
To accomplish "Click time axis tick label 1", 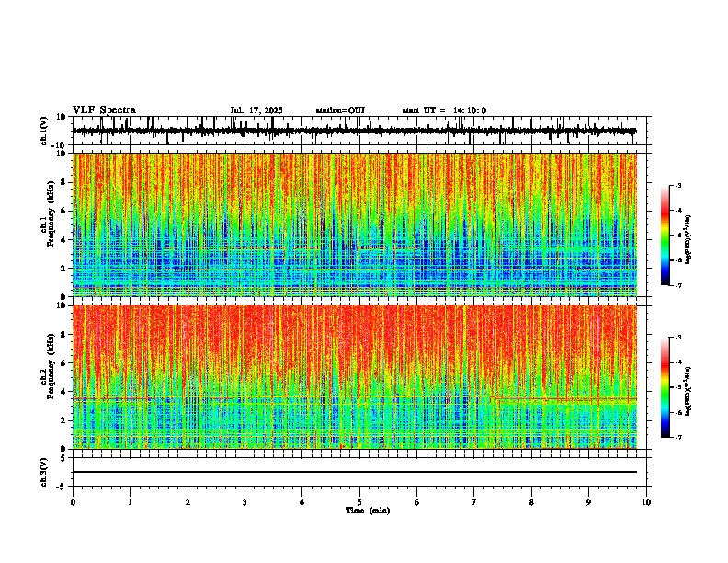I will point(130,502).
